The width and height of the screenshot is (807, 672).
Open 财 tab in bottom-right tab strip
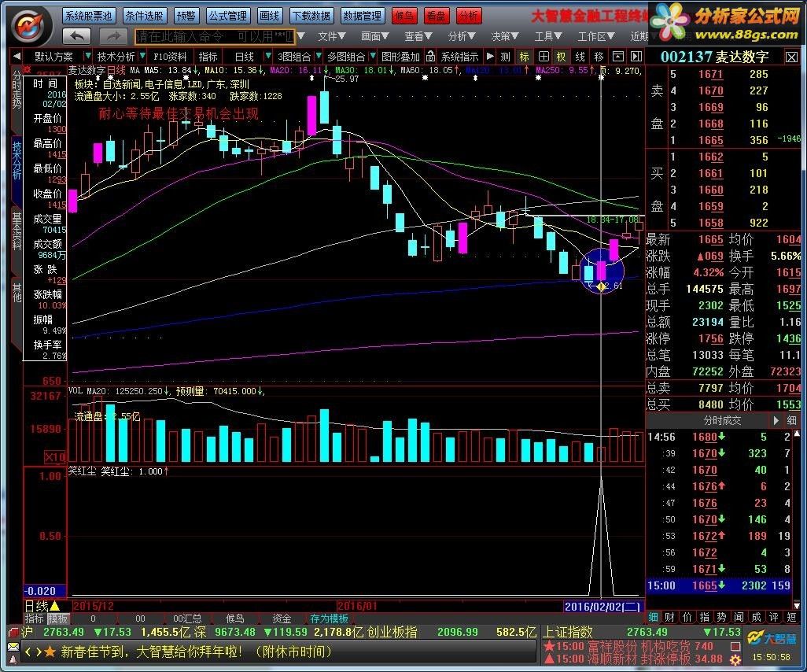click(670, 617)
